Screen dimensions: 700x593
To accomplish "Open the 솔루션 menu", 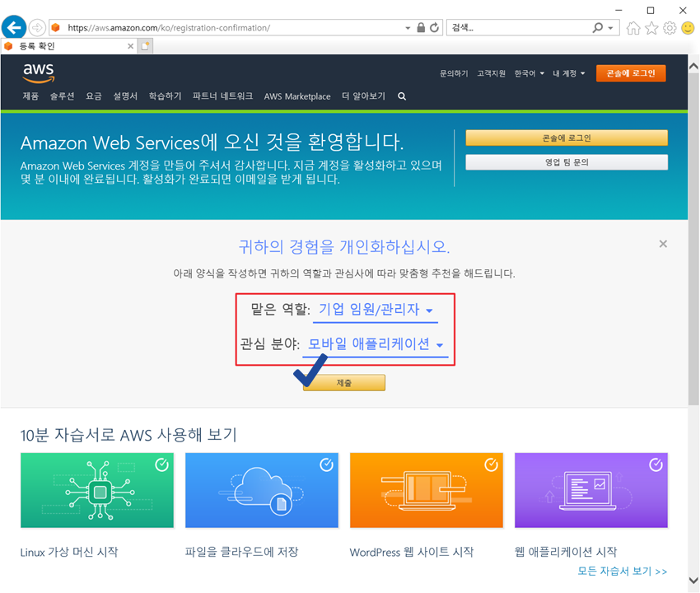I will (x=62, y=96).
